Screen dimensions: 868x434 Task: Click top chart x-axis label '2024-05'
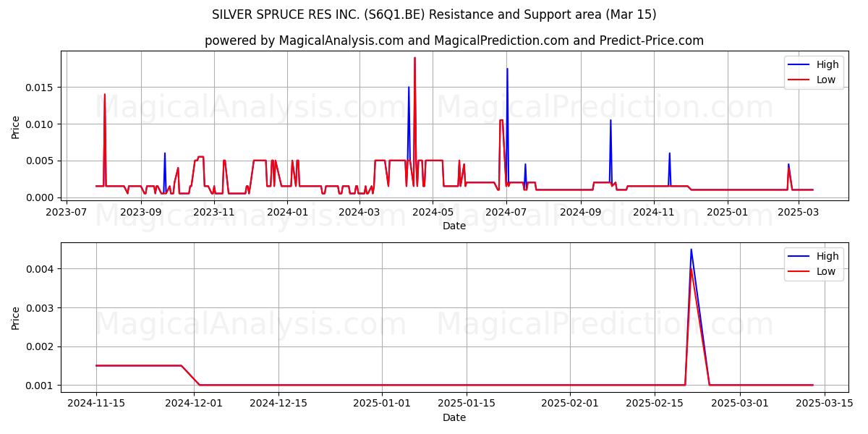click(x=433, y=212)
